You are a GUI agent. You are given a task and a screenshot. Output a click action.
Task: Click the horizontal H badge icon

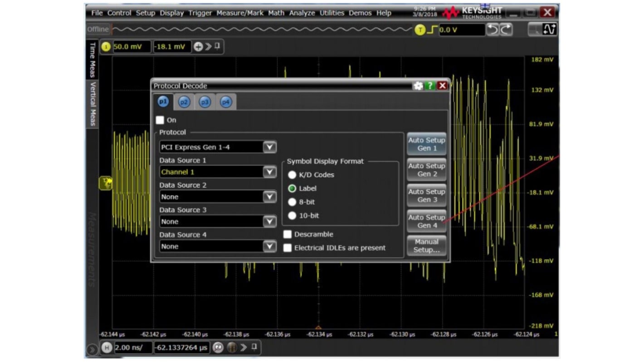pos(106,348)
